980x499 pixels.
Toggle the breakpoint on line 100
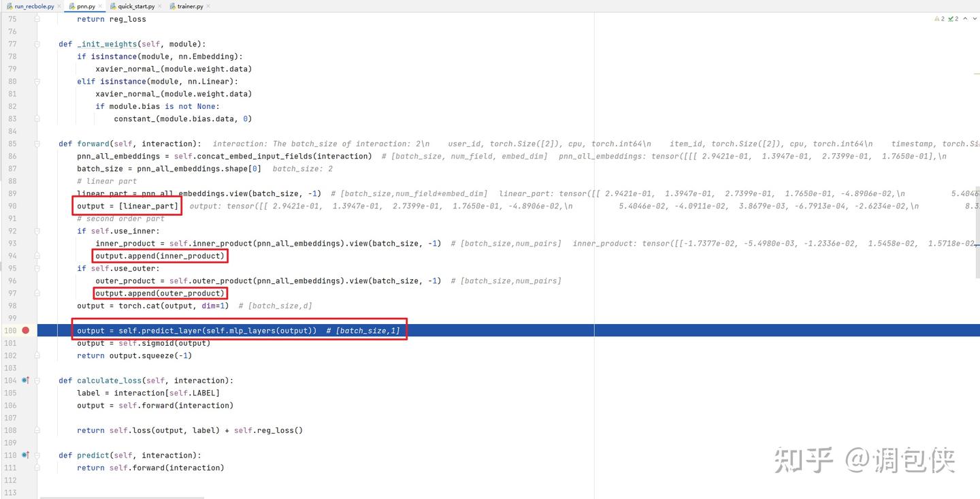pos(26,330)
